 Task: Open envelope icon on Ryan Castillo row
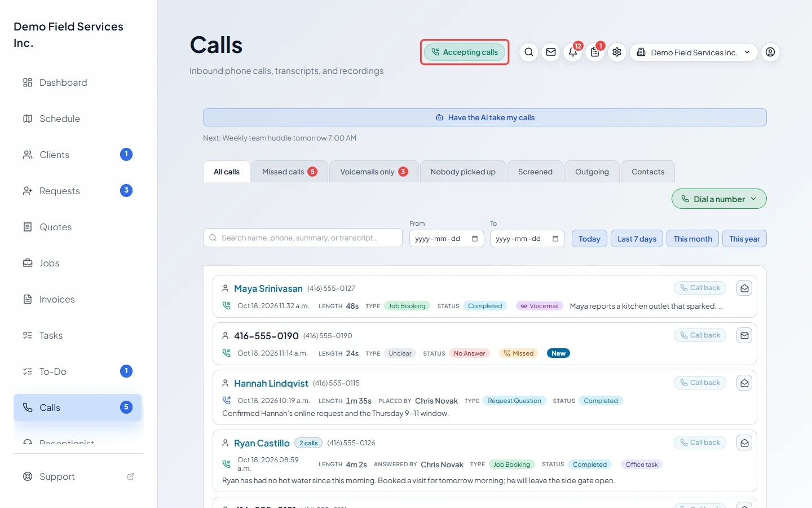click(x=744, y=443)
